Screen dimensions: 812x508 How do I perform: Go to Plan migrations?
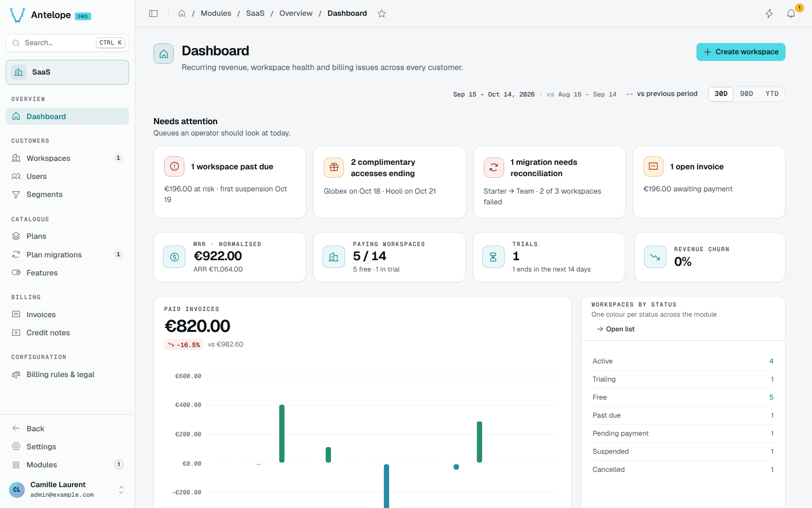[67, 255]
